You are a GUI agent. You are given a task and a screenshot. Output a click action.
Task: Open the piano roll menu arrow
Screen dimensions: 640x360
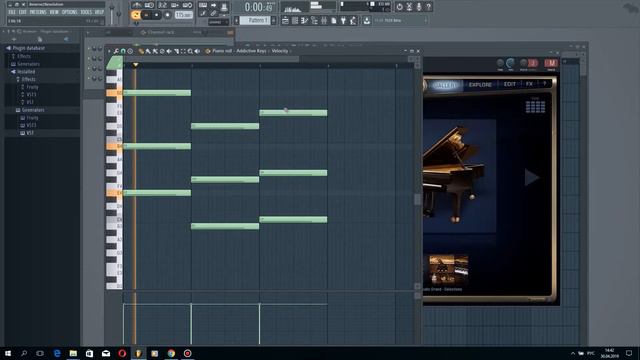pyautogui.click(x=109, y=51)
